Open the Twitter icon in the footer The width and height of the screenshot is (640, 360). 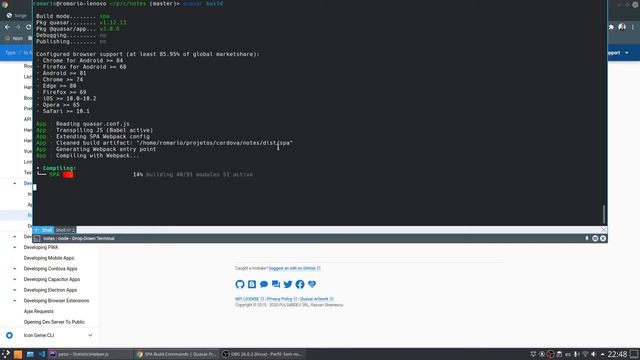point(288,284)
